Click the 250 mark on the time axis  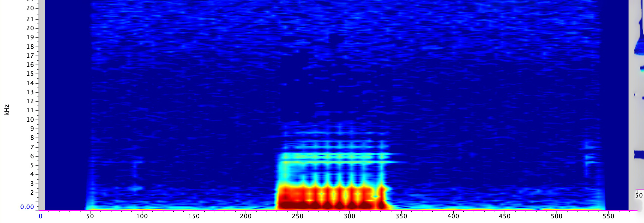297,216
